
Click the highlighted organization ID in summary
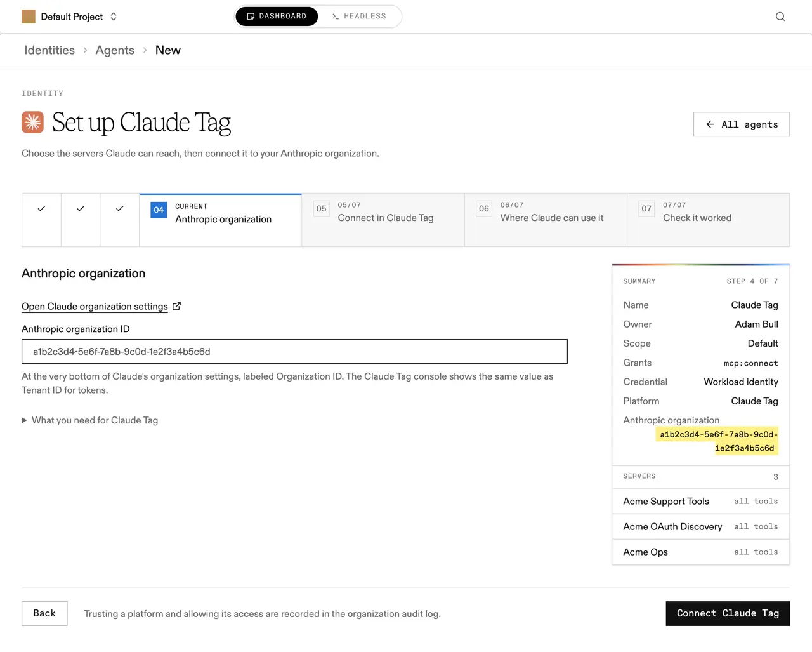[717, 441]
